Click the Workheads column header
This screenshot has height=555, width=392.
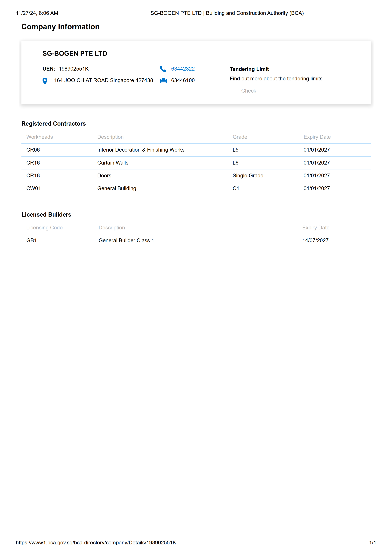click(x=39, y=137)
